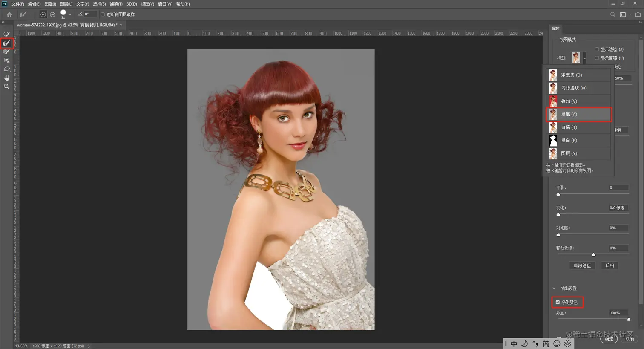Switch to the 属性 panel tab
The image size is (644, 349).
click(x=556, y=29)
